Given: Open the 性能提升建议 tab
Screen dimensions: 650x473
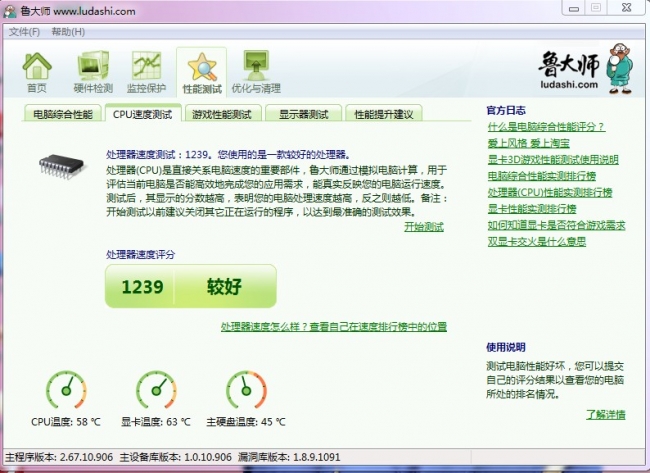Looking at the screenshot, I should 384,114.
